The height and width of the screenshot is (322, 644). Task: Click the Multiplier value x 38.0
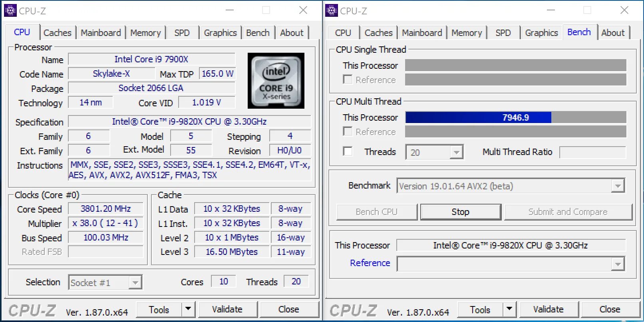point(106,223)
